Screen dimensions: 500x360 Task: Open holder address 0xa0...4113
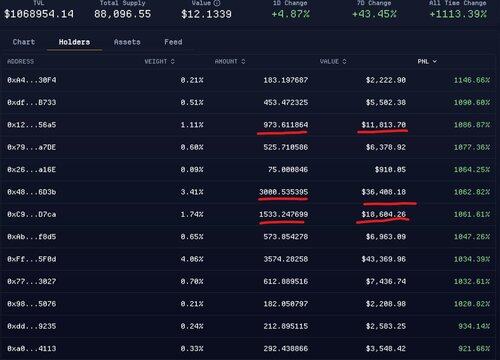(x=32, y=349)
